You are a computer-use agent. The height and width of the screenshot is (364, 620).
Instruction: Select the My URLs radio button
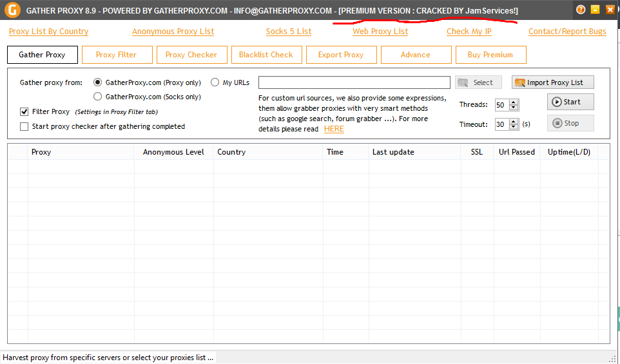click(x=215, y=82)
